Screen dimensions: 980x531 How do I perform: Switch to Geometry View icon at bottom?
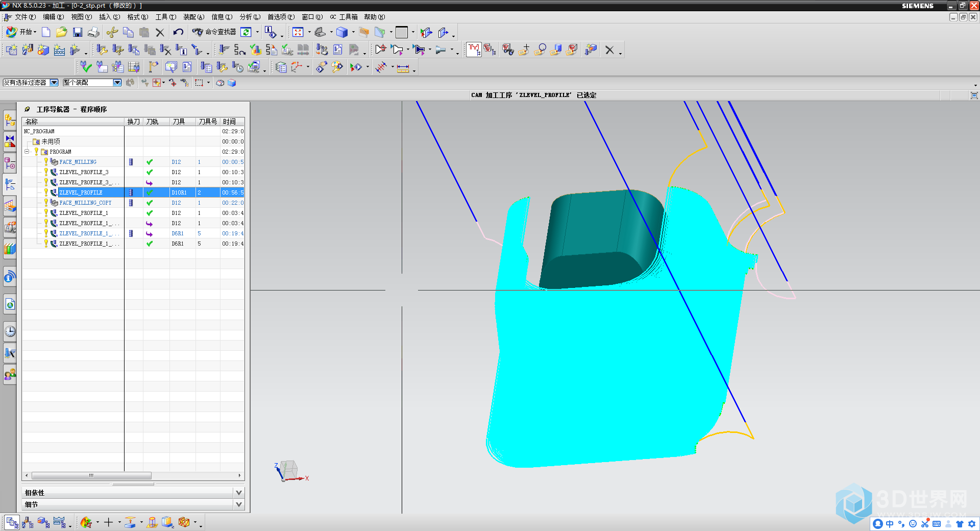(43, 522)
